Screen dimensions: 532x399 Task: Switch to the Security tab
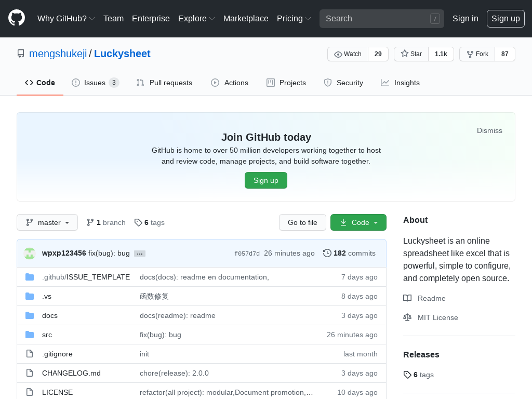[x=343, y=83]
